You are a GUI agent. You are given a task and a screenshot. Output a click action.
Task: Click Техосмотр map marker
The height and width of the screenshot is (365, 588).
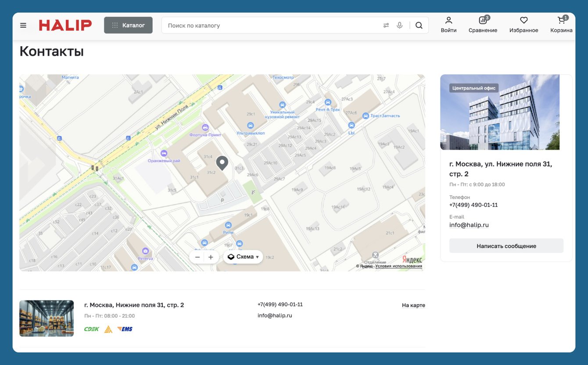[283, 77]
